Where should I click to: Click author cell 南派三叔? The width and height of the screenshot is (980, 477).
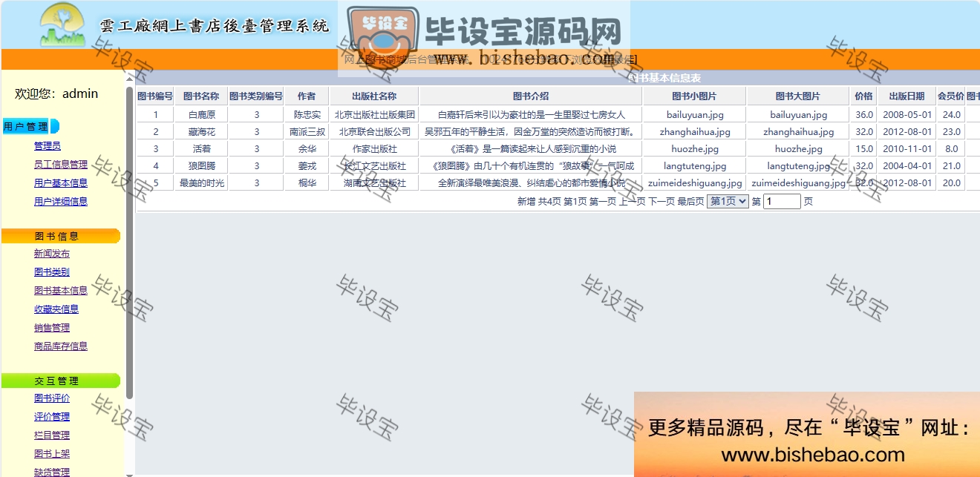pos(307,132)
